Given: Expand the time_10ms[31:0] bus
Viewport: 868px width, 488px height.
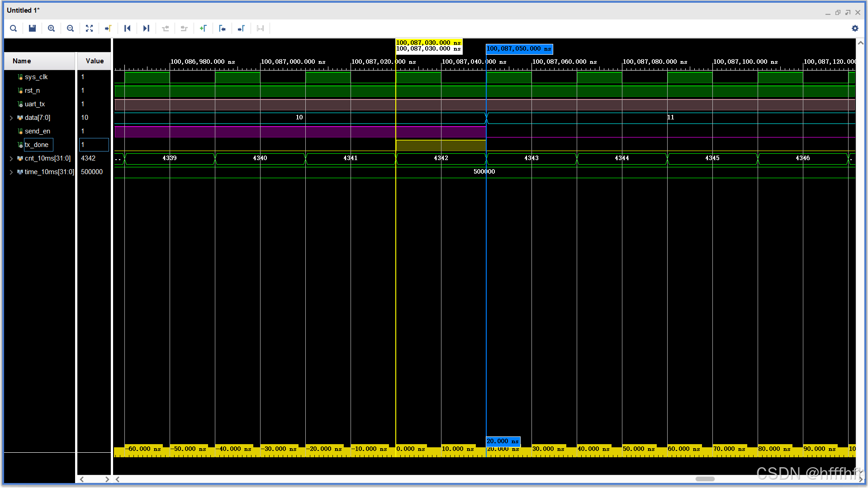Looking at the screenshot, I should click(x=11, y=172).
